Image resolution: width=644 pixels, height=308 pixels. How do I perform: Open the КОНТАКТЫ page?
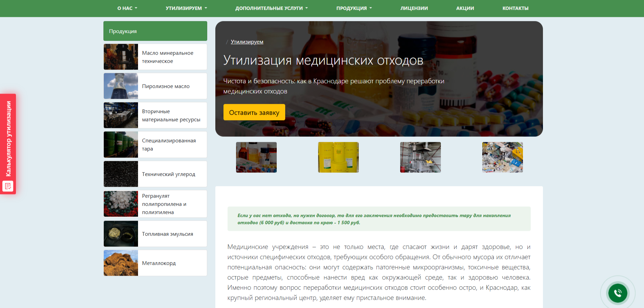click(515, 8)
